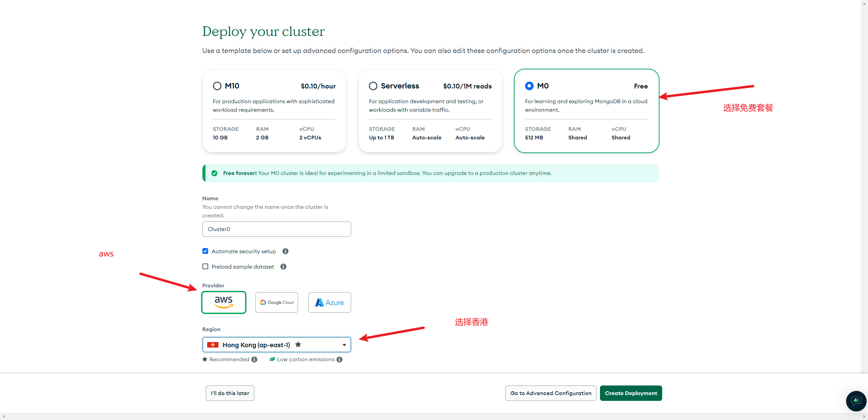Select AWS as cloud provider
The width and height of the screenshot is (868, 420).
point(224,302)
